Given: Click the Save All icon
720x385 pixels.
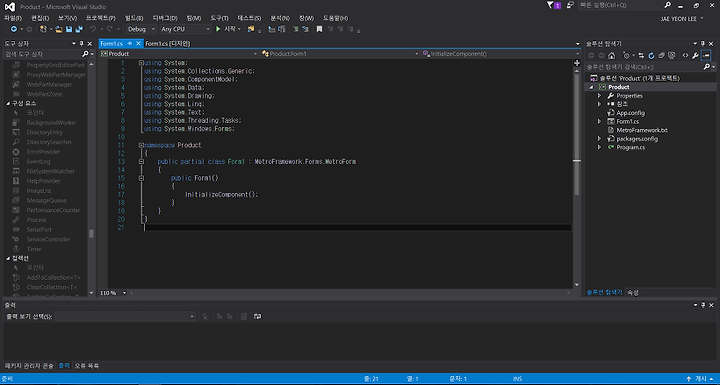Looking at the screenshot, I should pyautogui.click(x=79, y=29).
